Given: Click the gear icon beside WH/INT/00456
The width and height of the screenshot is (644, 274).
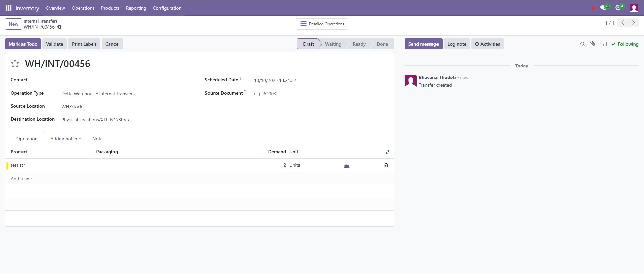Looking at the screenshot, I should (59, 27).
